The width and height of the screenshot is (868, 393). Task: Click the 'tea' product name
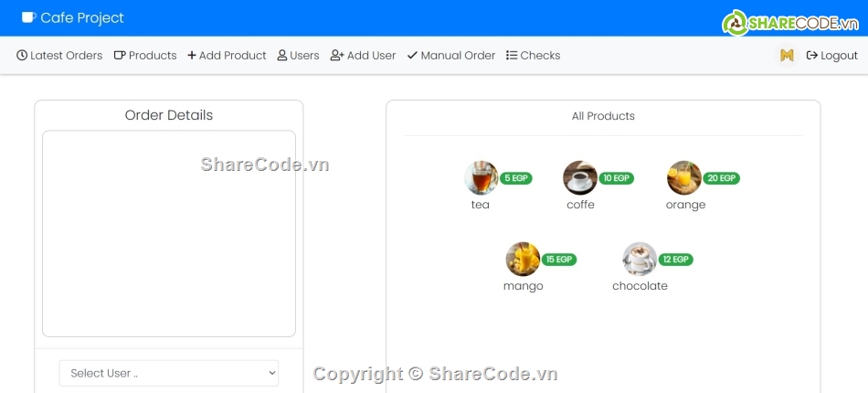481,205
